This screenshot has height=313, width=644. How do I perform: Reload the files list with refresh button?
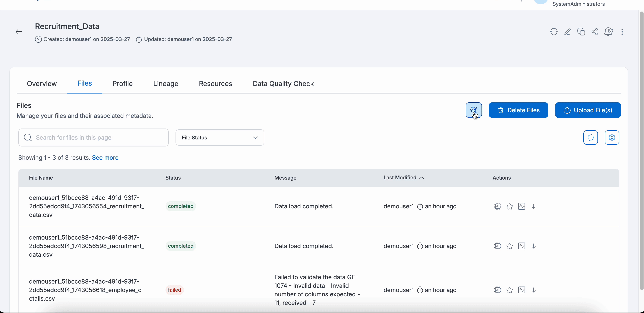tap(590, 137)
